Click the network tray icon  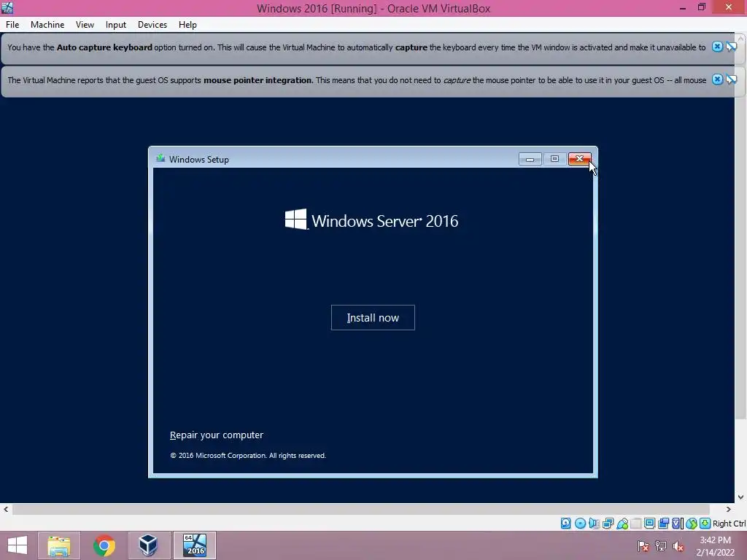point(661,546)
